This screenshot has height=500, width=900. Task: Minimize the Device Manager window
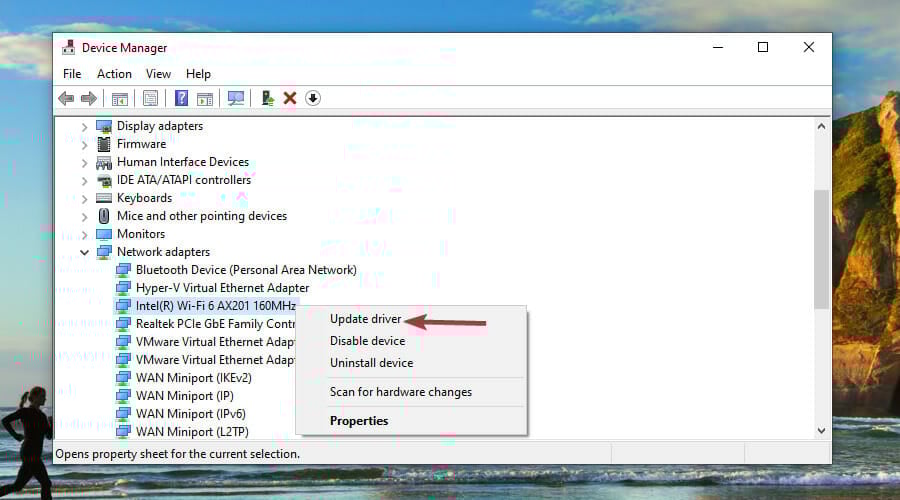(717, 47)
